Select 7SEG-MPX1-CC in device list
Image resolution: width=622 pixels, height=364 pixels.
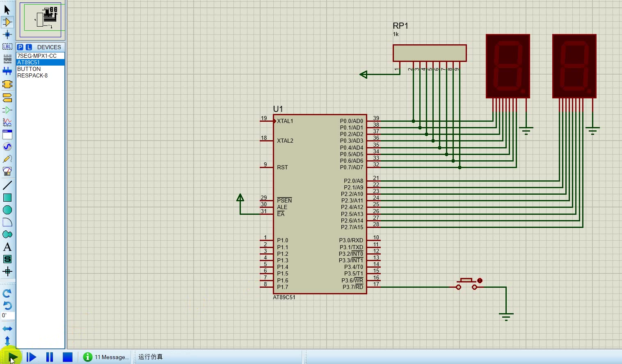coord(37,56)
